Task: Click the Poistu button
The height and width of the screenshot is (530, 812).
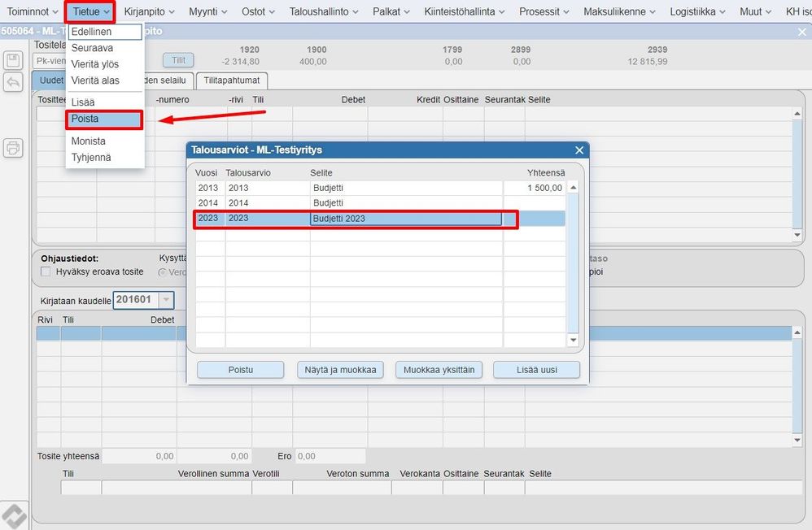Action: coord(240,370)
